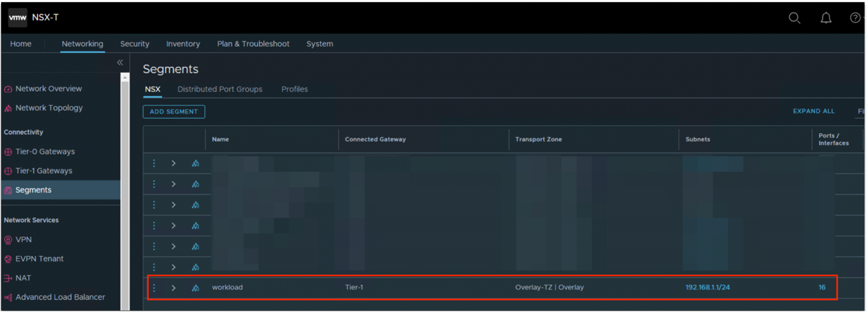Open Advanced Load Balancer
Screen dimensions: 868x314
(60, 297)
